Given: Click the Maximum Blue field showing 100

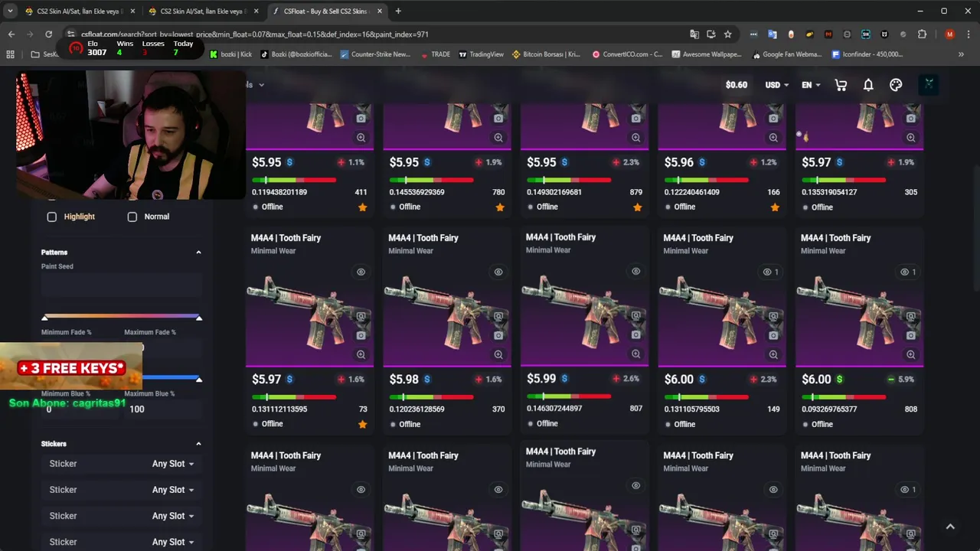Looking at the screenshot, I should pyautogui.click(x=163, y=409).
